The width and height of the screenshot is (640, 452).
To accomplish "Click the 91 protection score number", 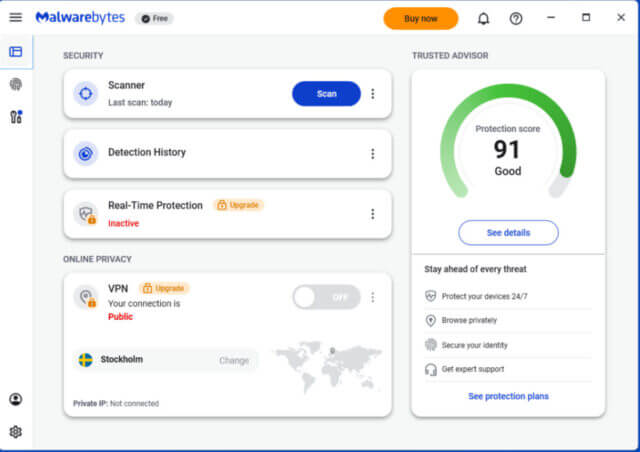I will pyautogui.click(x=507, y=149).
